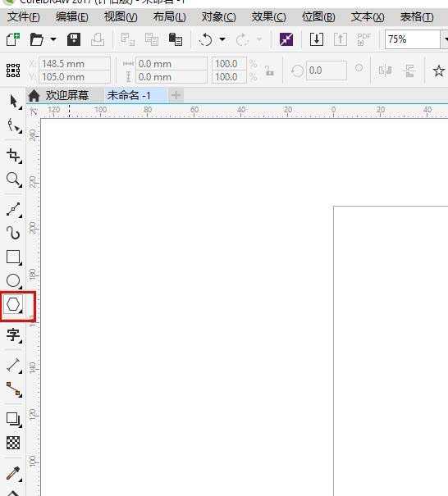Viewport: 448px width, 496px height.
Task: Activate the Zoom magnifier tool
Action: point(14,180)
